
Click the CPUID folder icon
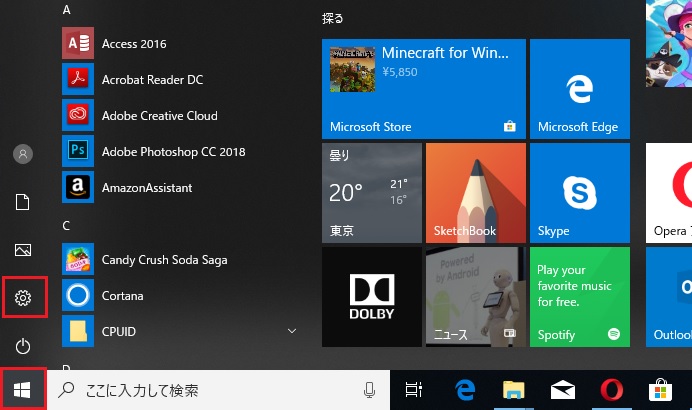[78, 331]
